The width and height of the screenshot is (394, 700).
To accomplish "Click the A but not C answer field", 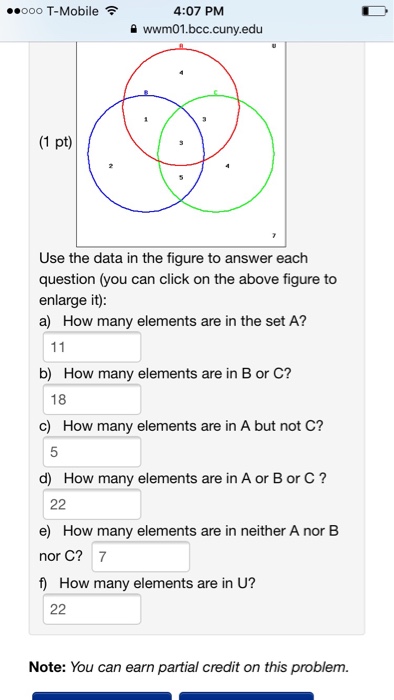I will coord(92,452).
